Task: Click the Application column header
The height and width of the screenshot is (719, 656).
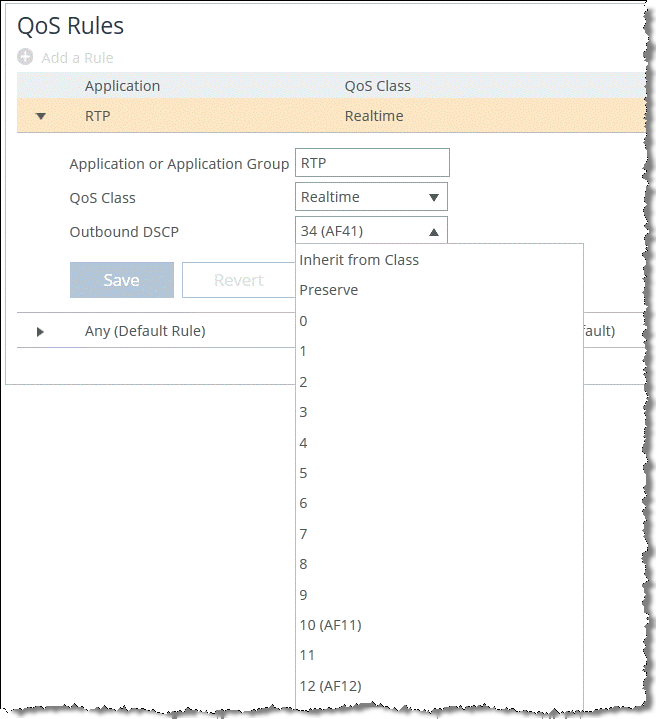Action: (122, 86)
